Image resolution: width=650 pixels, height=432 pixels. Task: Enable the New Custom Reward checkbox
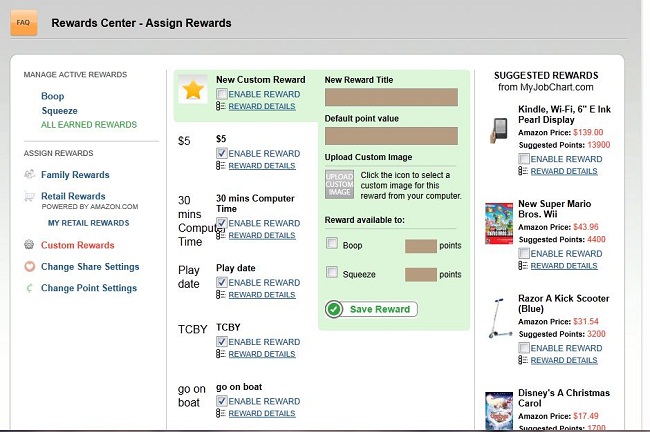222,94
